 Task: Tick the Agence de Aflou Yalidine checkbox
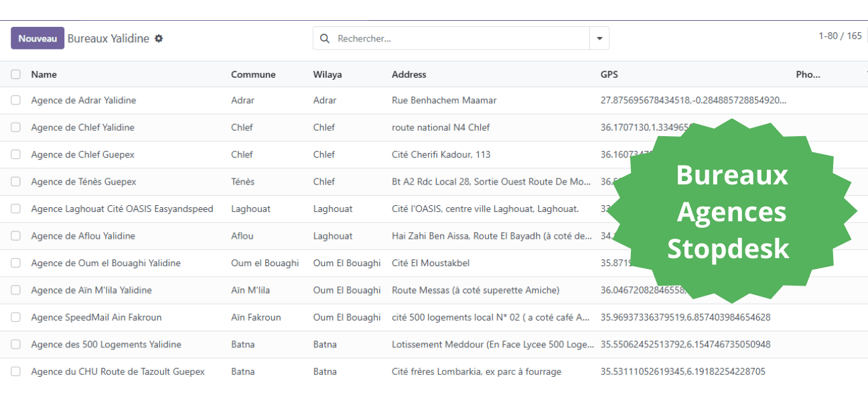[x=15, y=235]
